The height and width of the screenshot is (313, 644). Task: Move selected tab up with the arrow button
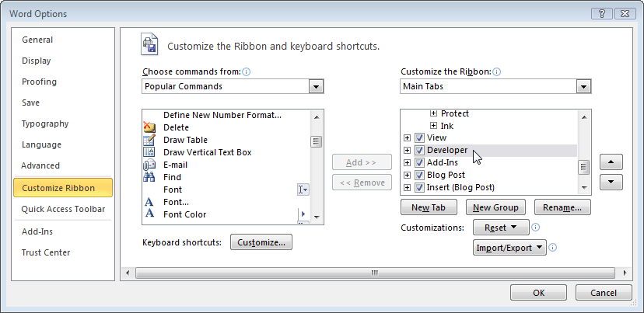click(611, 162)
